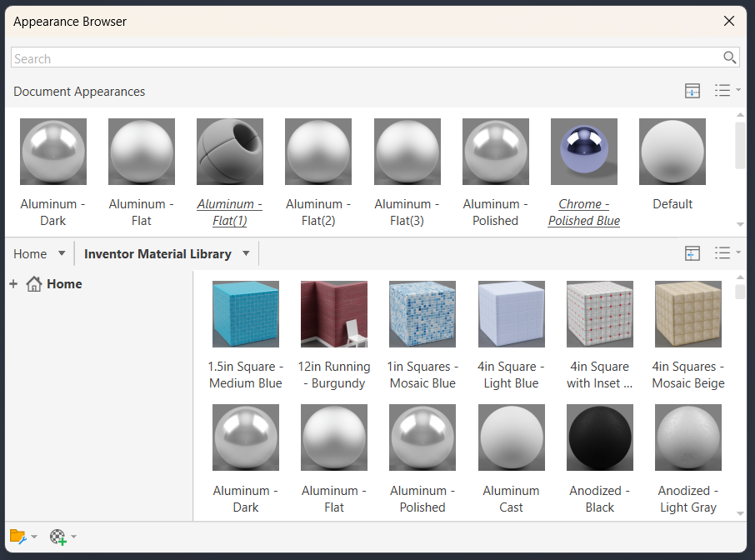Open the manage library folder dropdown arrow
Viewport: 755px width, 560px height.
(33, 537)
